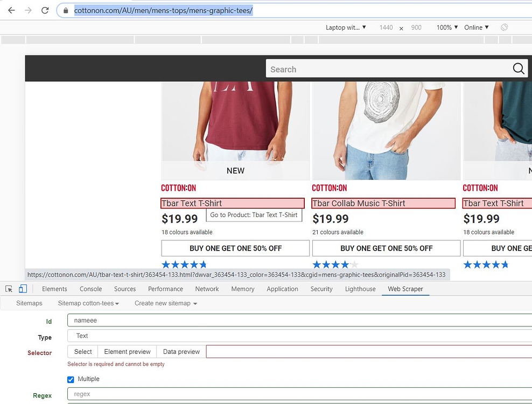The image size is (532, 404).
Task: Uncheck the Multiple checkbox
Action: 71,379
